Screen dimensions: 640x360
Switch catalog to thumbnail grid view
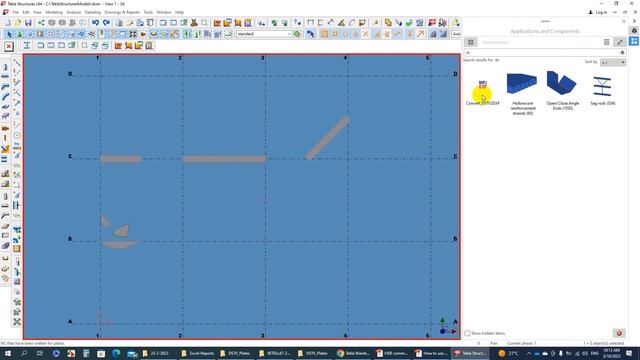[x=471, y=42]
